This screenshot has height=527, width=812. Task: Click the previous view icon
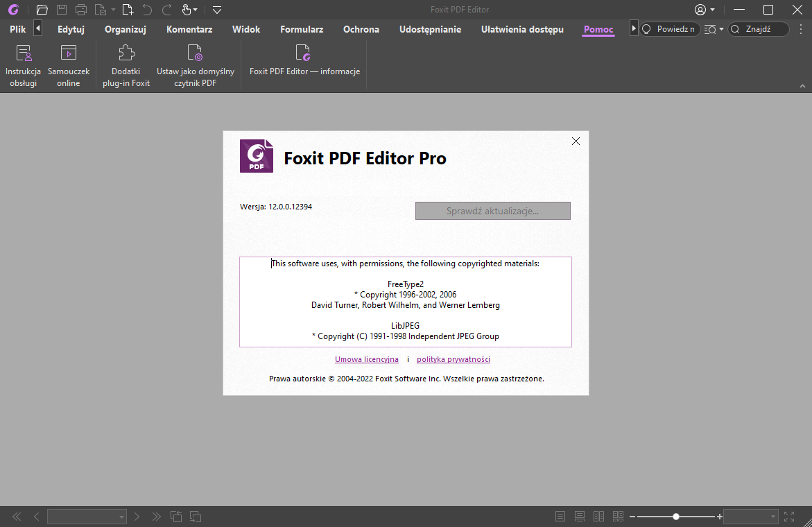(x=176, y=516)
